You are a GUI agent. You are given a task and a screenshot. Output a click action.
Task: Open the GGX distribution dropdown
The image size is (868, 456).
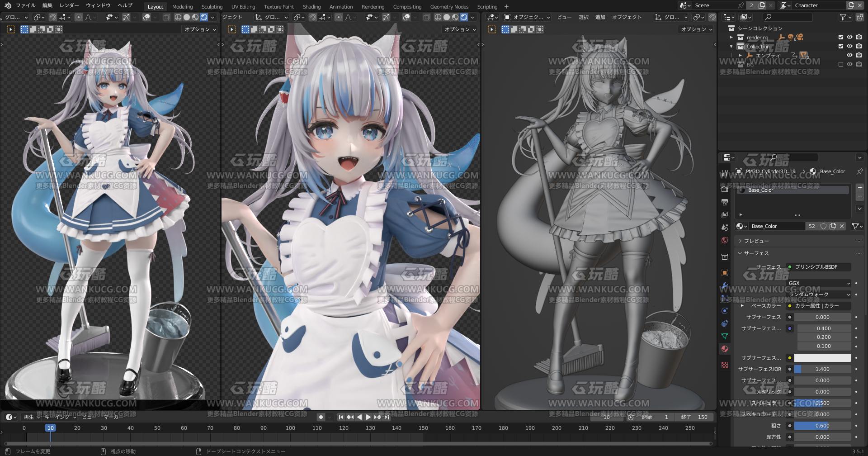[820, 283]
